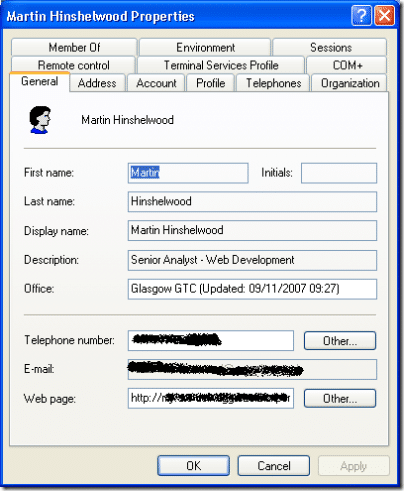Open the Address tab
This screenshot has width=404, height=491.
point(97,83)
